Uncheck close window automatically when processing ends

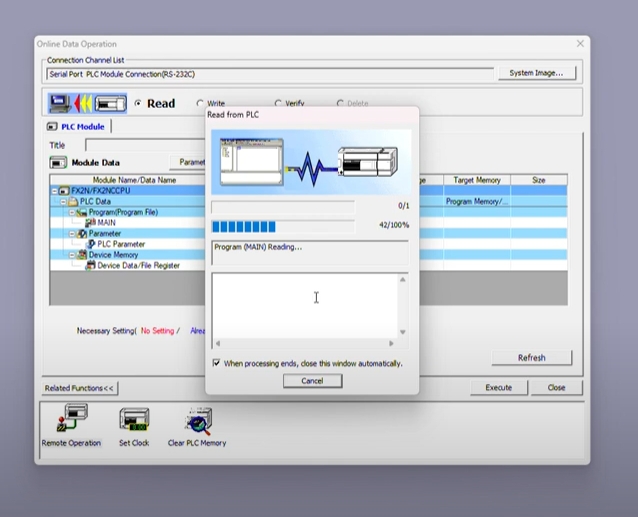[217, 363]
